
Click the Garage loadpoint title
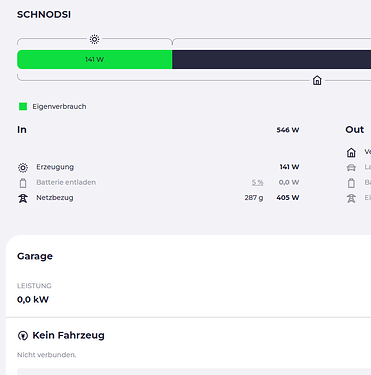click(x=35, y=256)
